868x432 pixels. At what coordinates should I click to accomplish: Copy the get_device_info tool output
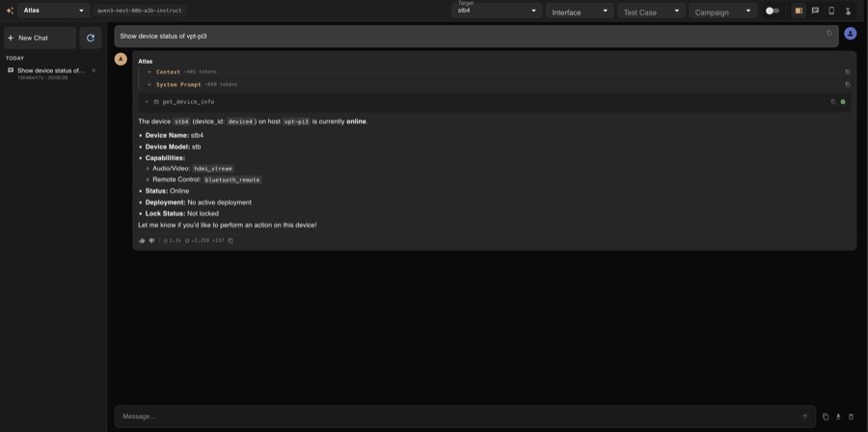tap(833, 102)
